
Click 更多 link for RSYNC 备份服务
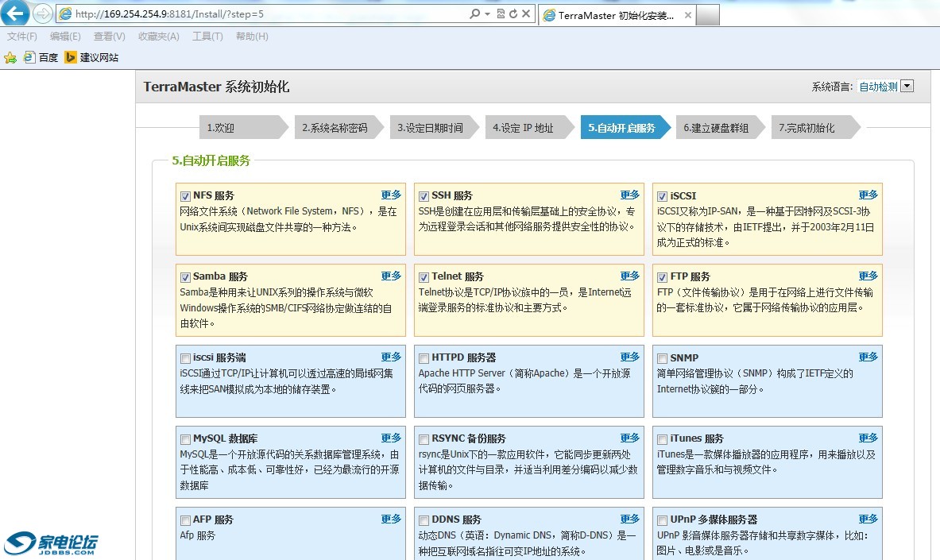pos(629,438)
